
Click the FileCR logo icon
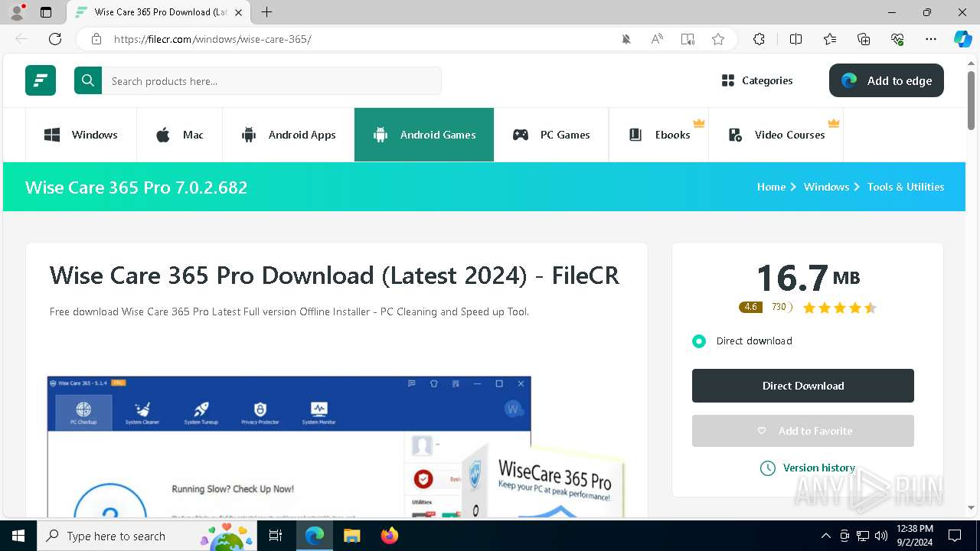tap(41, 80)
